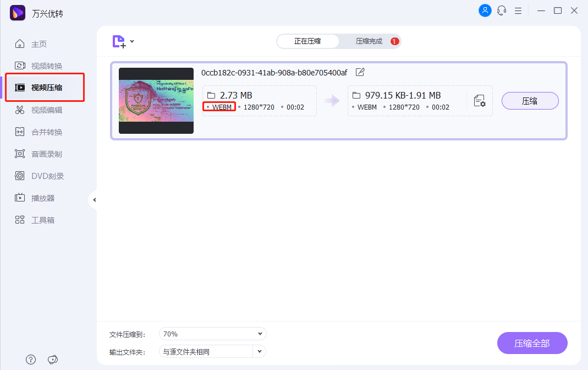Click the 与源文件夹相同 output folder field

(x=206, y=352)
